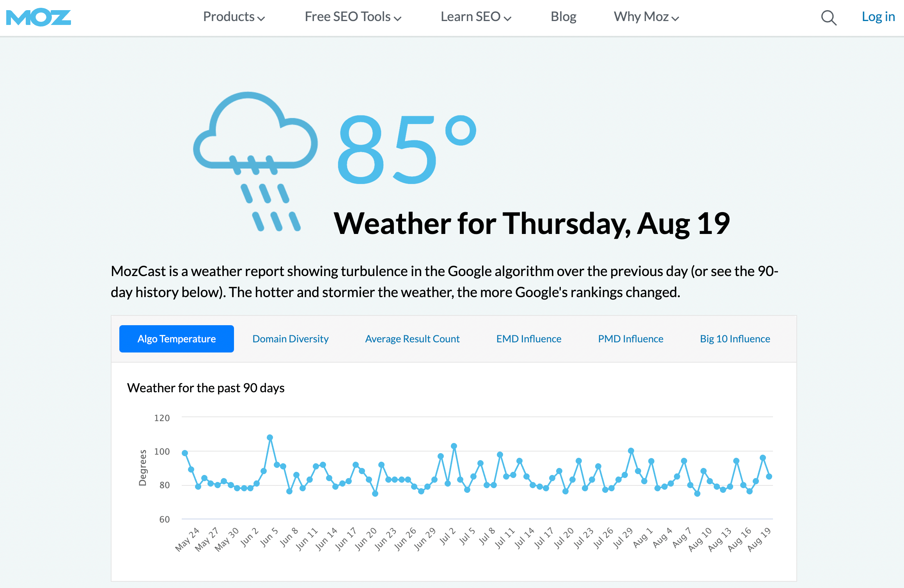Click the EMD Influence metric icon
Screen dimensions: 904x588
pyautogui.click(x=528, y=338)
